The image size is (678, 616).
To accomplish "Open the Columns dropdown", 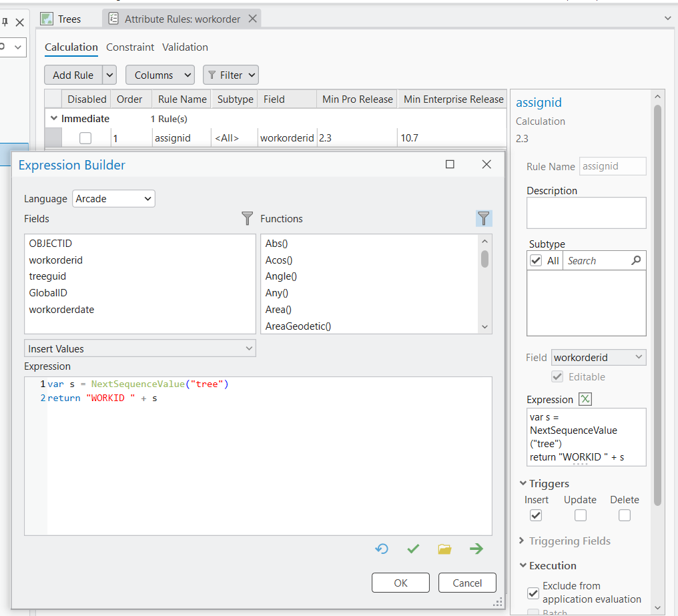I will pyautogui.click(x=160, y=75).
